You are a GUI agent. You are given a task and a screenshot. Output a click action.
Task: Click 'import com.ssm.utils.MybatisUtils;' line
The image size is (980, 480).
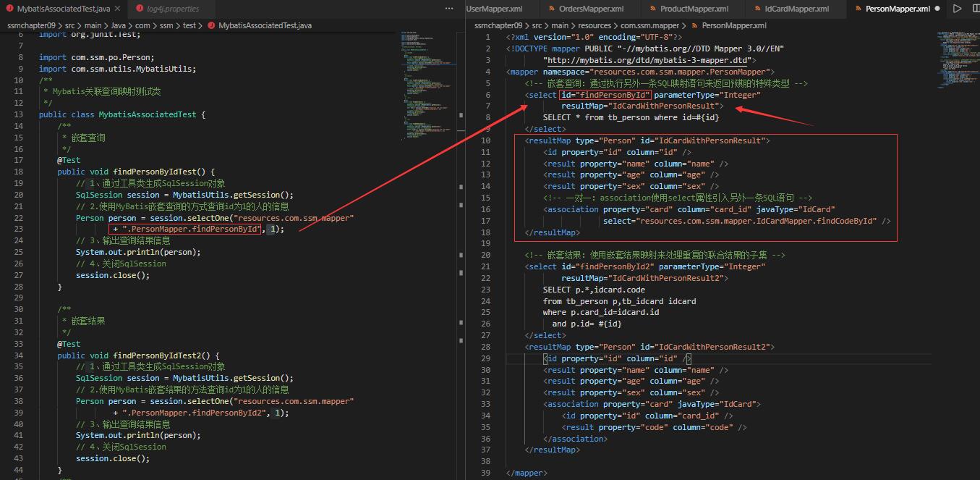[118, 69]
